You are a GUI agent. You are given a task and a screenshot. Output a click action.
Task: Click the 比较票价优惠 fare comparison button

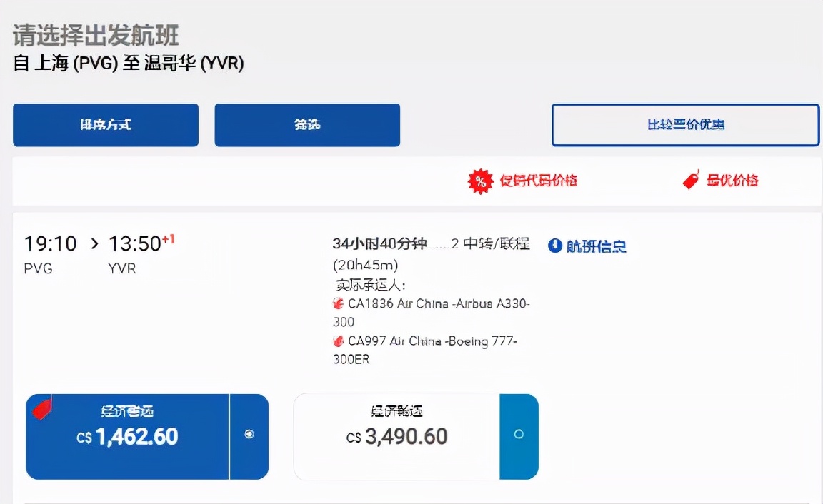coord(684,124)
